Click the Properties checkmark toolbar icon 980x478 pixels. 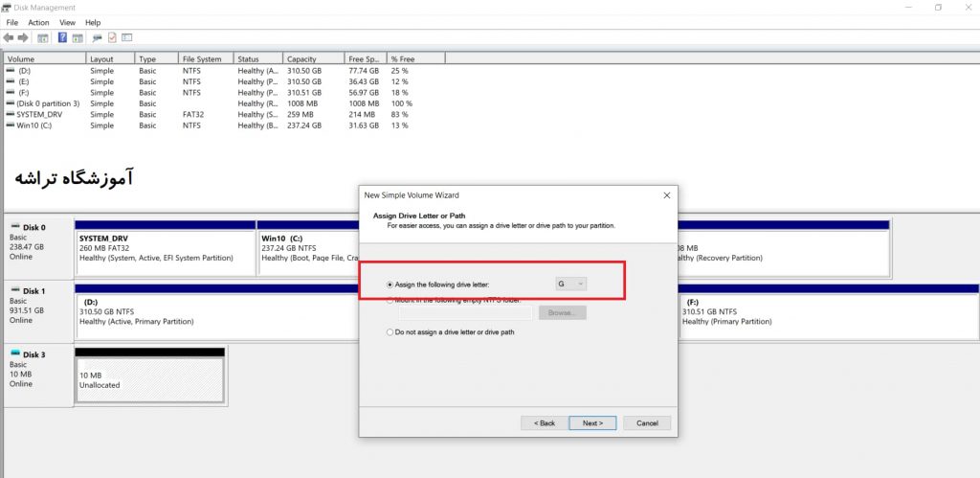(112, 37)
